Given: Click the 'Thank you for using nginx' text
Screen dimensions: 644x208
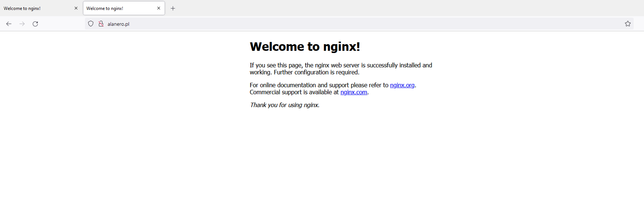Looking at the screenshot, I should click(x=284, y=105).
